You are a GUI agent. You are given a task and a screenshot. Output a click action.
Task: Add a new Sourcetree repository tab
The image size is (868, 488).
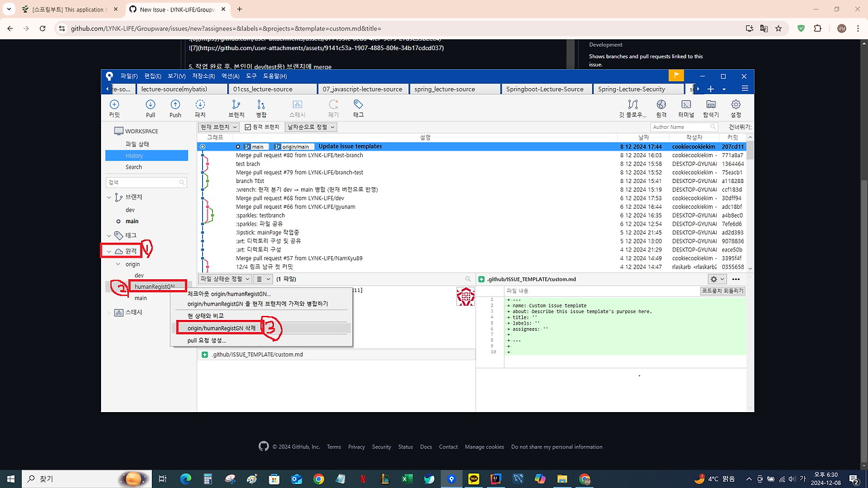pyautogui.click(x=710, y=89)
